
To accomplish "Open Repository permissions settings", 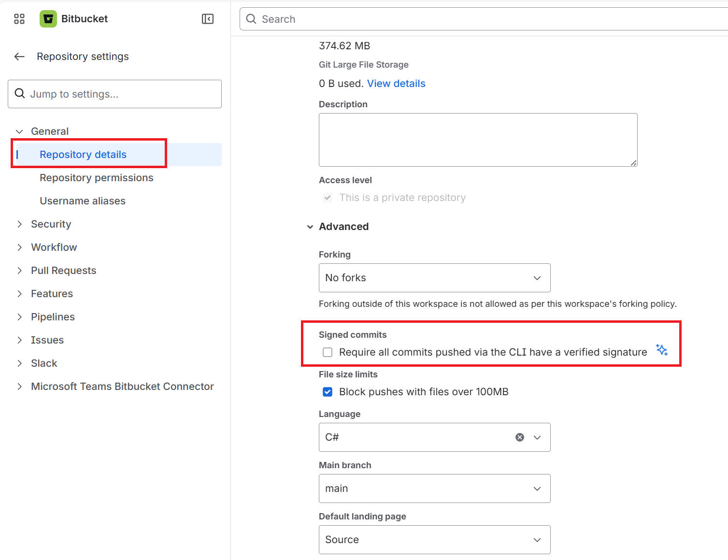I will pos(96,178).
